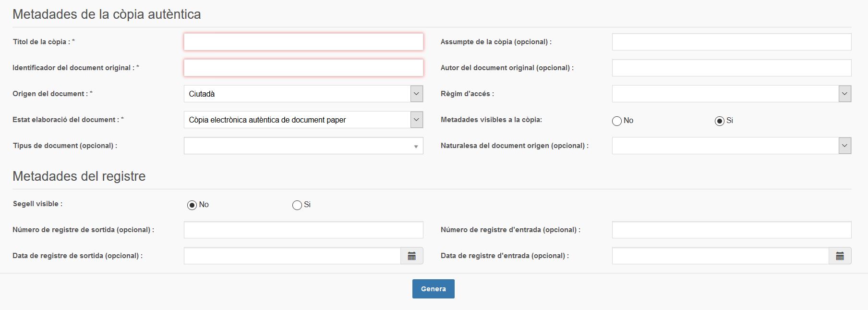Focus the Número de registre d'entrada field
The image size is (868, 310).
tap(731, 230)
